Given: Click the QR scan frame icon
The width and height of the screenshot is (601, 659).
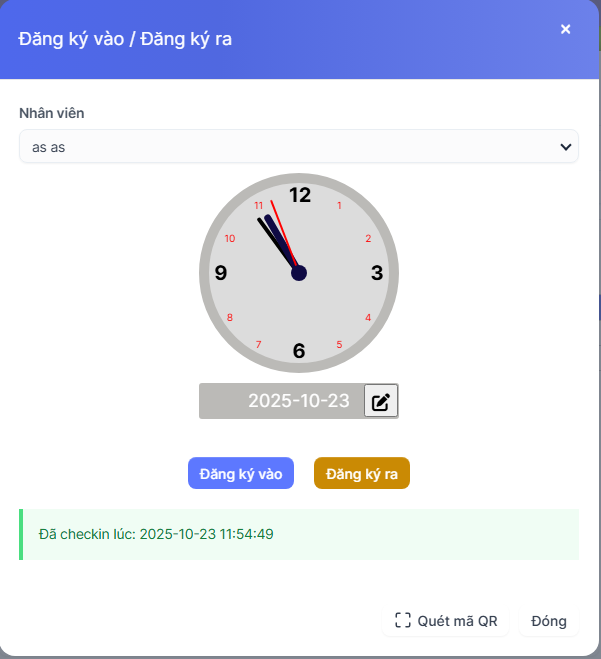Looking at the screenshot, I should point(403,620).
